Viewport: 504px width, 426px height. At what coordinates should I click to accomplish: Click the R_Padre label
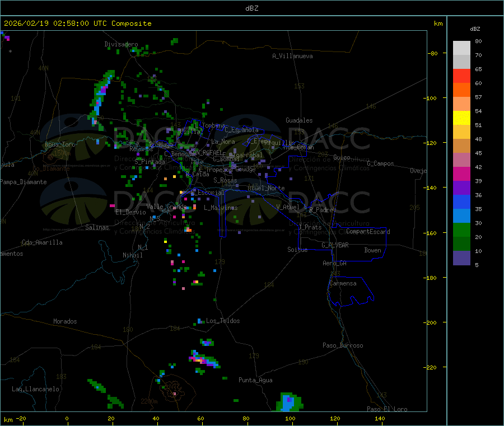[x=321, y=210]
